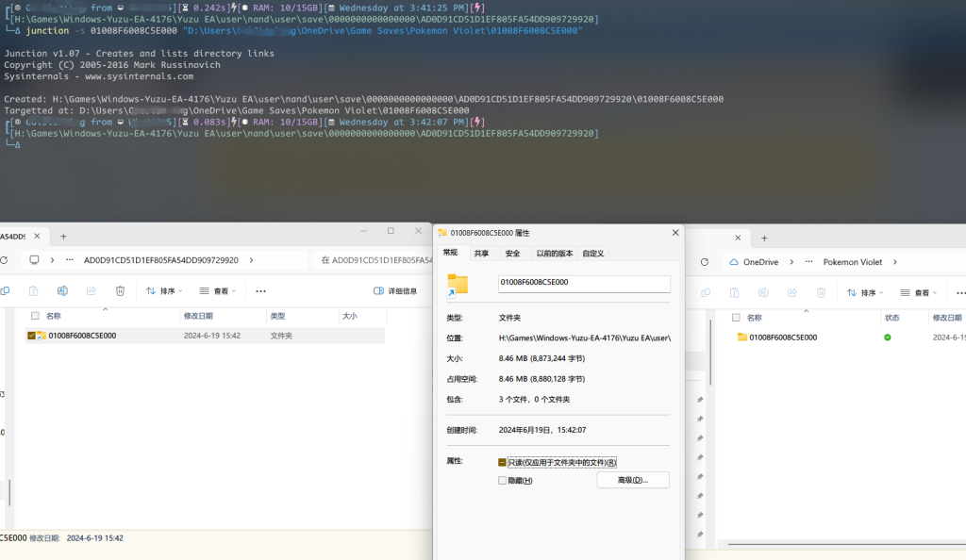The image size is (966, 560).
Task: Click Refresh in the OneDrive Explorer window
Action: [x=704, y=262]
